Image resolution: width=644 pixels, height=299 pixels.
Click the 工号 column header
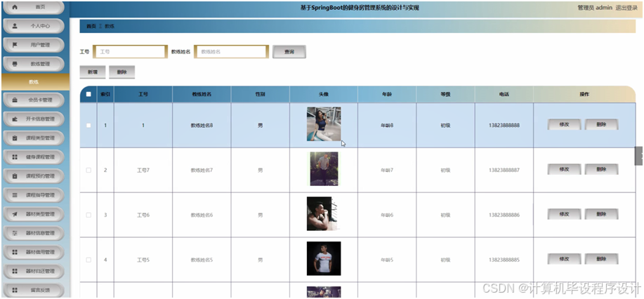143,94
